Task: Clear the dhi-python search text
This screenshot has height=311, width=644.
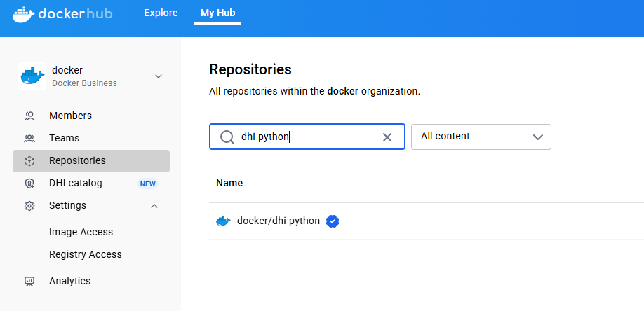Action: pos(387,137)
